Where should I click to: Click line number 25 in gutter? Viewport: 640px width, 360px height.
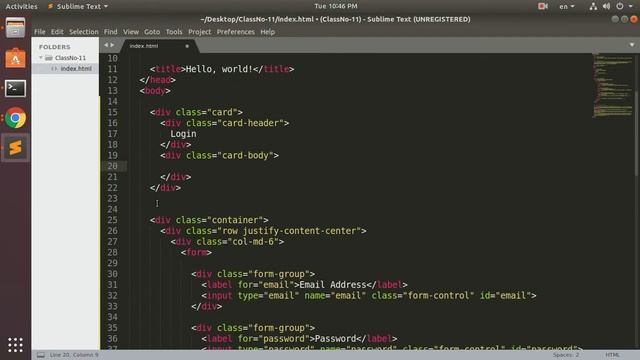(x=113, y=220)
